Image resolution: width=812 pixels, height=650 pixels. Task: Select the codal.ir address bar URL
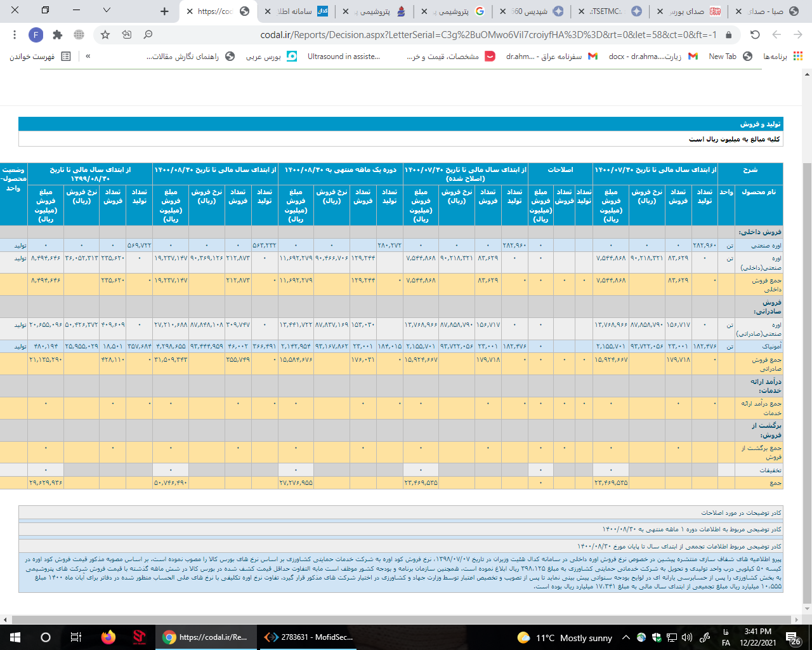click(488, 35)
